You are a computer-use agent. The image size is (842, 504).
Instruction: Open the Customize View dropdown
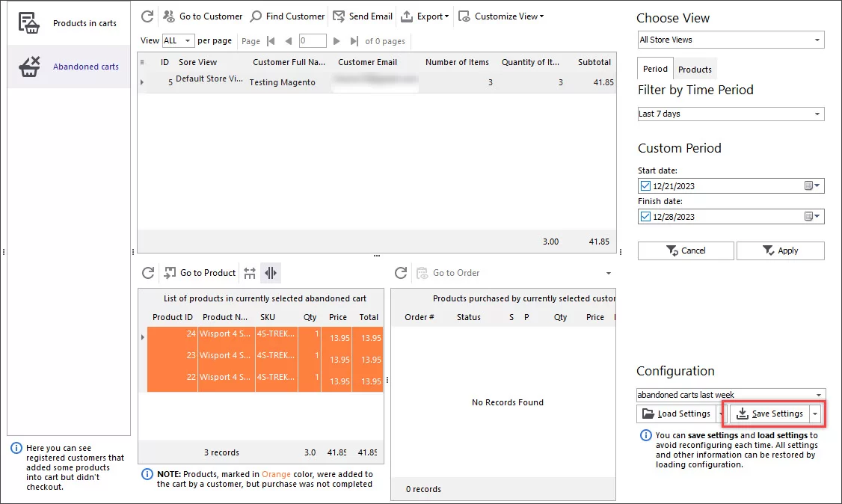click(501, 16)
